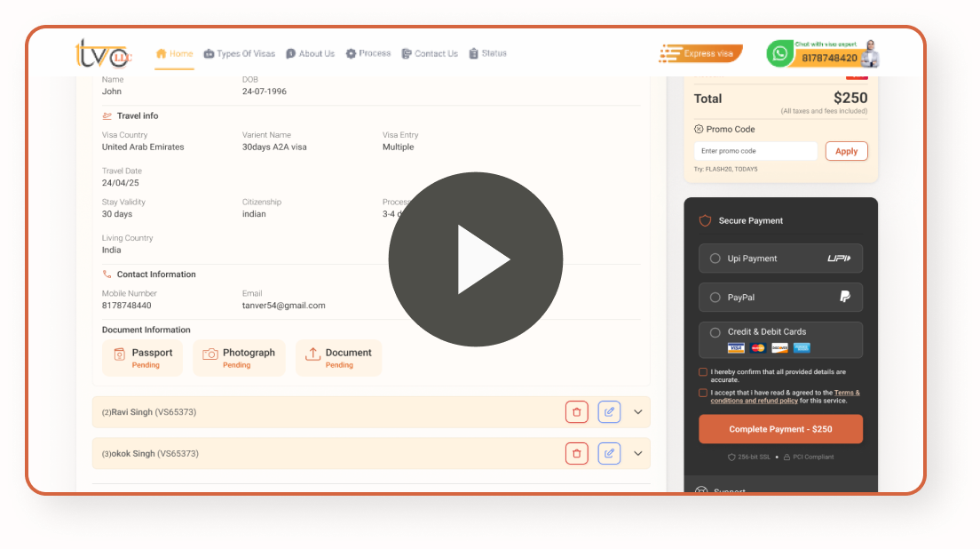Delete the okok Singh applicant entry
Viewport: 980px width, 549px height.
pyautogui.click(x=576, y=453)
